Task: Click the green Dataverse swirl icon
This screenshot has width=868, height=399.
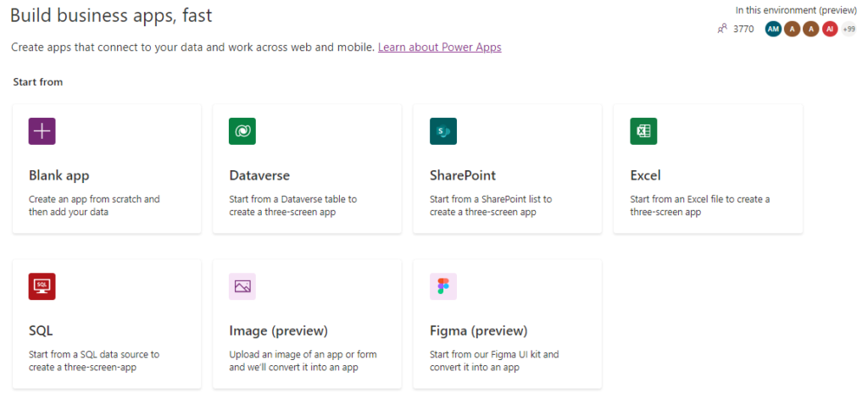Action: coord(242,131)
